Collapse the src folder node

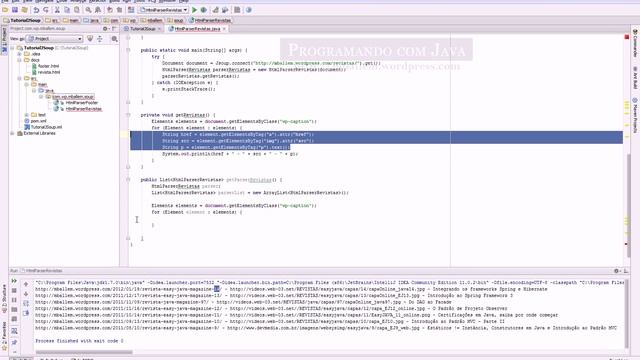click(x=19, y=78)
